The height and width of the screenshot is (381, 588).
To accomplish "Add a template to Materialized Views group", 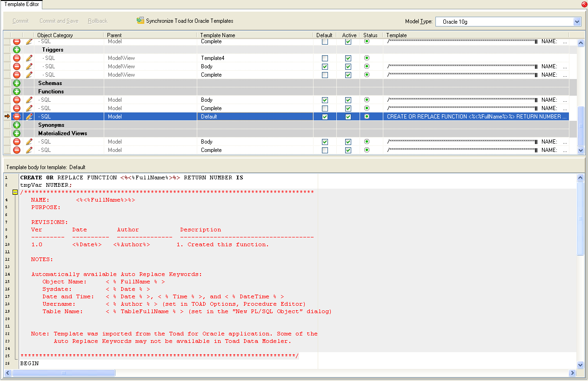I will (17, 133).
